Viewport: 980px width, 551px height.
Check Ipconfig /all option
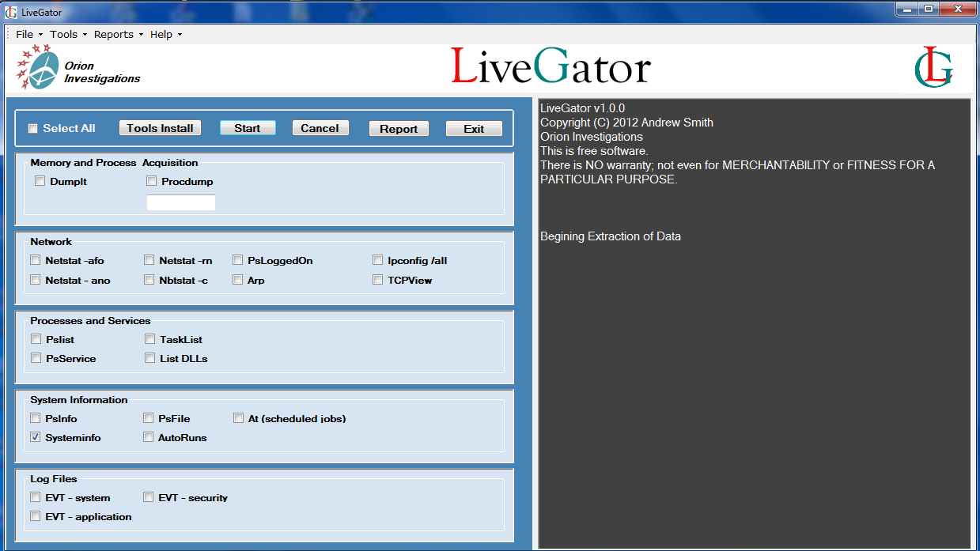point(378,260)
